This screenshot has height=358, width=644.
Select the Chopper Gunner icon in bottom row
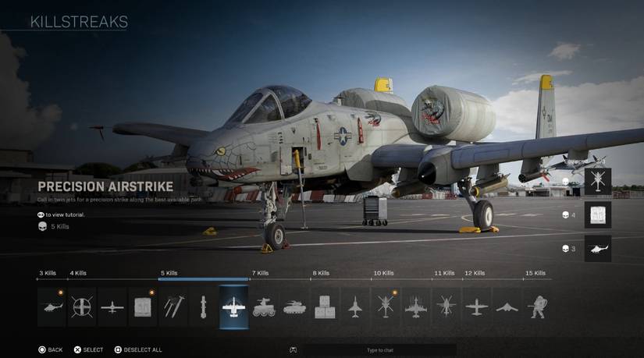(x=386, y=307)
